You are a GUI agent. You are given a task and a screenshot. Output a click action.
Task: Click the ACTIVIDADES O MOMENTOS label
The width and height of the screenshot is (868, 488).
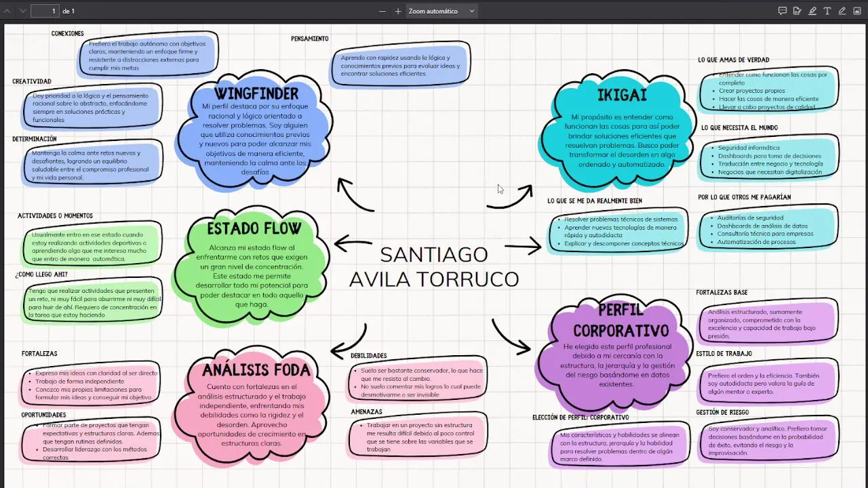tap(56, 216)
